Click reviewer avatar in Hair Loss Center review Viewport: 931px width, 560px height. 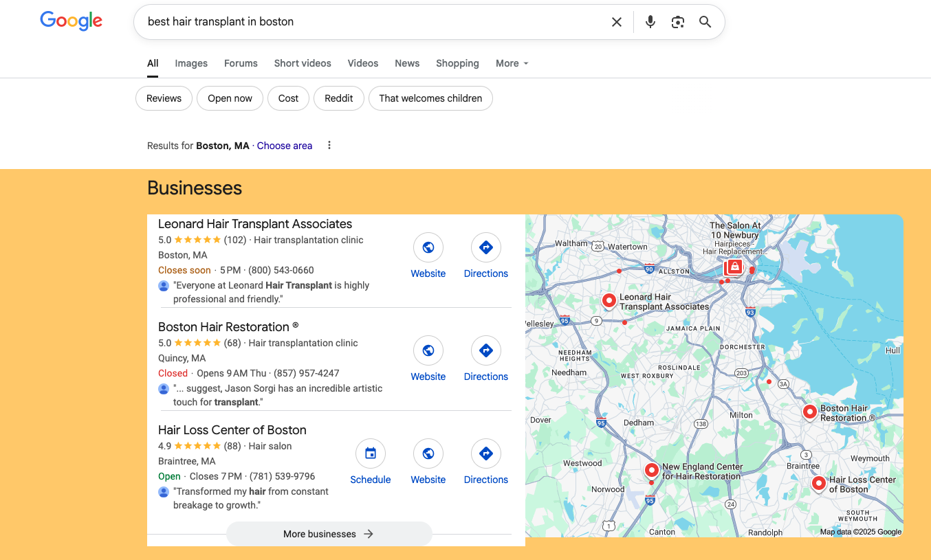coord(164,491)
